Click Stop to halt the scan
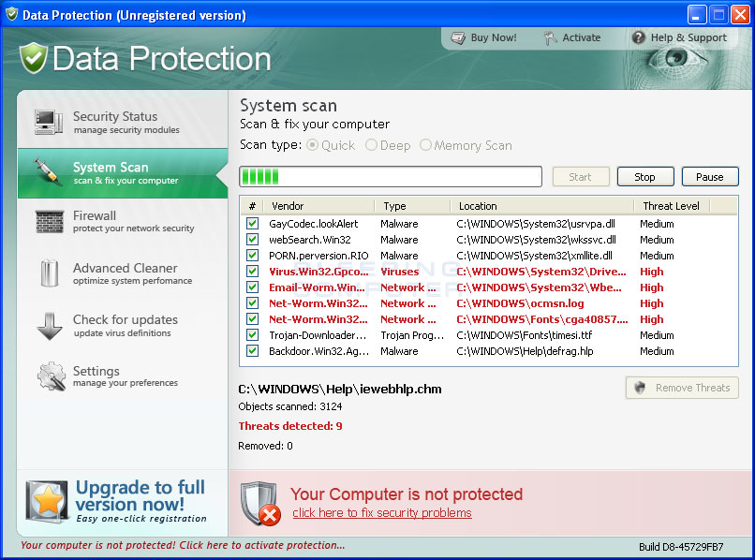Viewport: 755px width, 560px height. 644,176
